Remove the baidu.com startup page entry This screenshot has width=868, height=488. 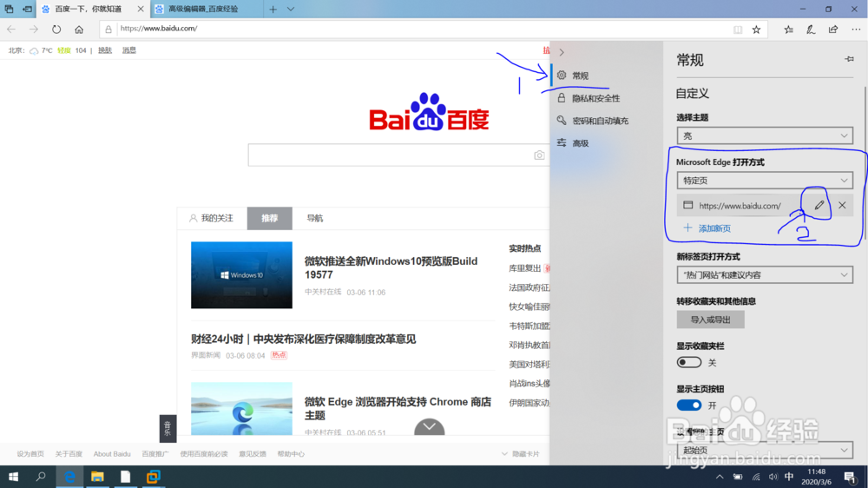[x=842, y=206]
